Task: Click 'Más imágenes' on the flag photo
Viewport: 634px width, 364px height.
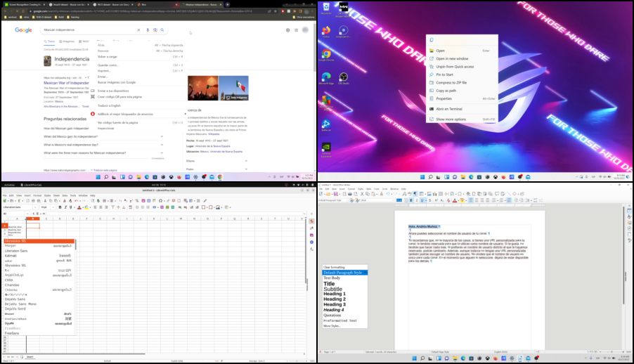Action: click(x=237, y=98)
